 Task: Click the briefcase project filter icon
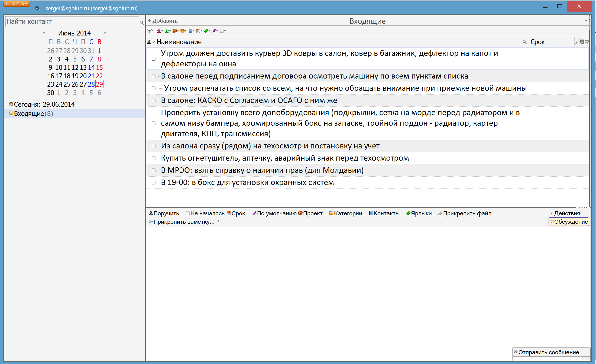(175, 31)
